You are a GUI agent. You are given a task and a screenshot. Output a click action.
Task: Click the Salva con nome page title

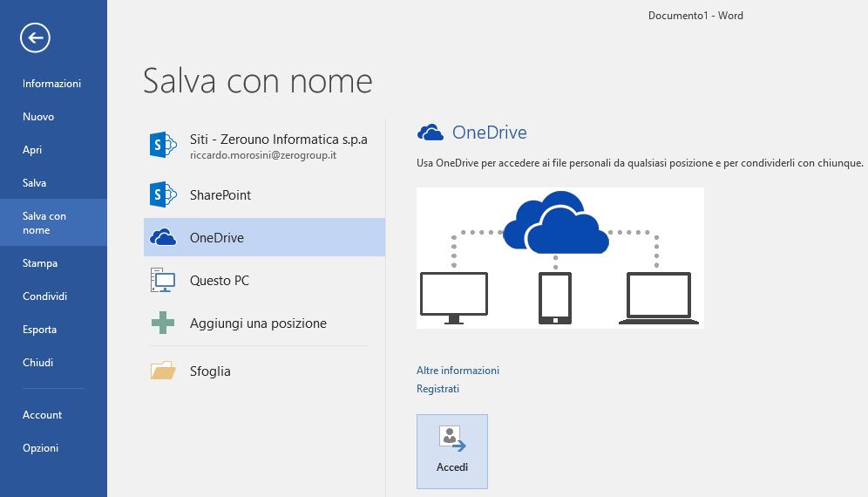tap(258, 81)
